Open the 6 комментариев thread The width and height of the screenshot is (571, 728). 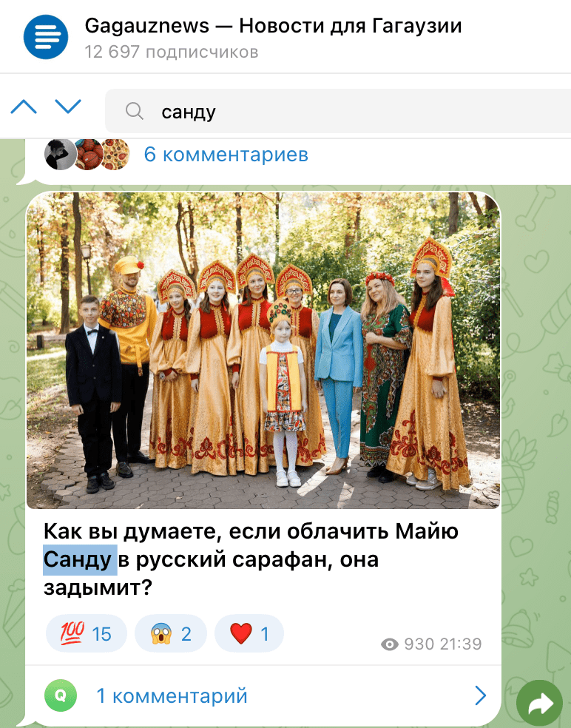coord(226,154)
